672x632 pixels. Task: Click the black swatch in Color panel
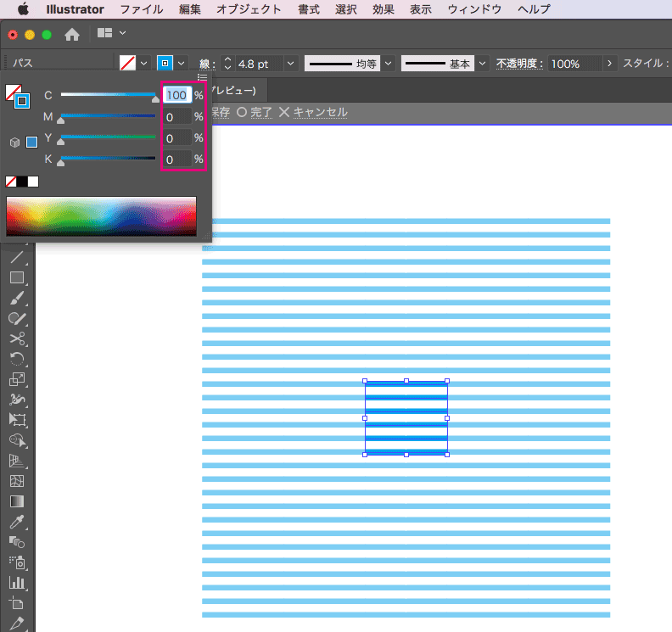[22, 182]
